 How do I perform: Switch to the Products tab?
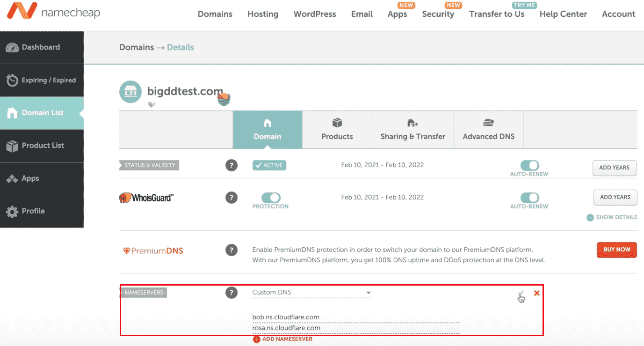click(x=337, y=130)
